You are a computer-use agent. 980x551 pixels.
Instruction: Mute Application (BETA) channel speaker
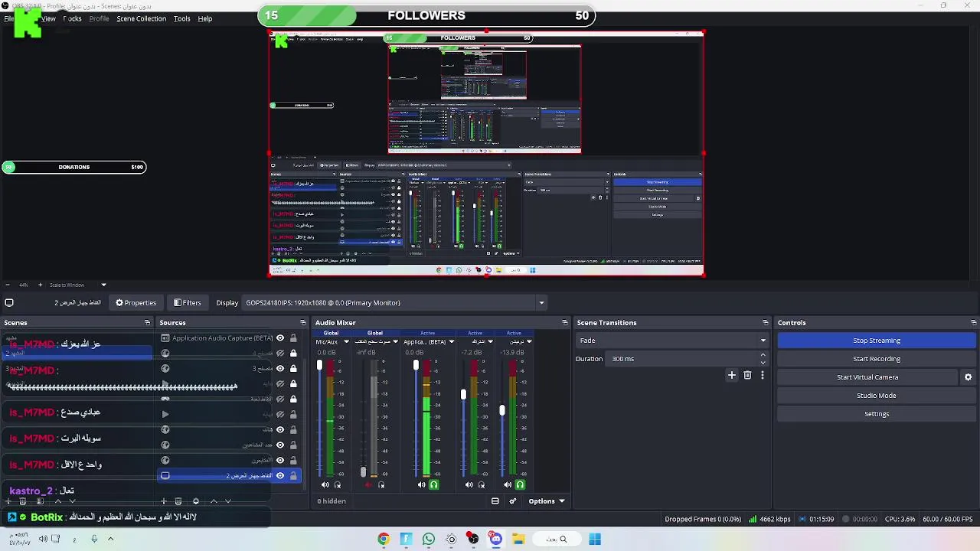421,484
